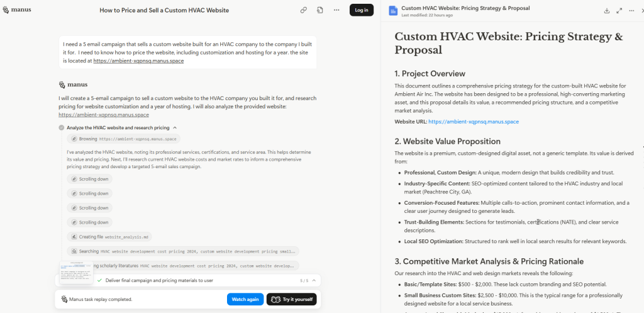644x313 pixels.
Task: Download the pricing proposal document
Action: point(607,11)
